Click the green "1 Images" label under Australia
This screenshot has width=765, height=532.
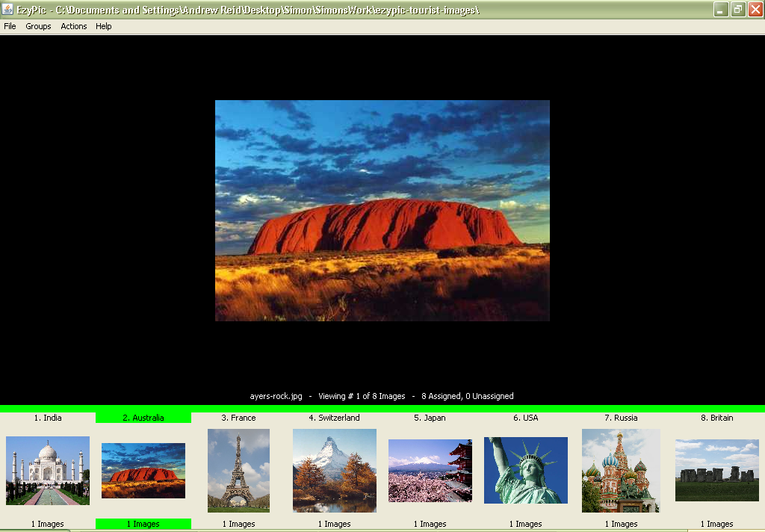[x=143, y=524]
